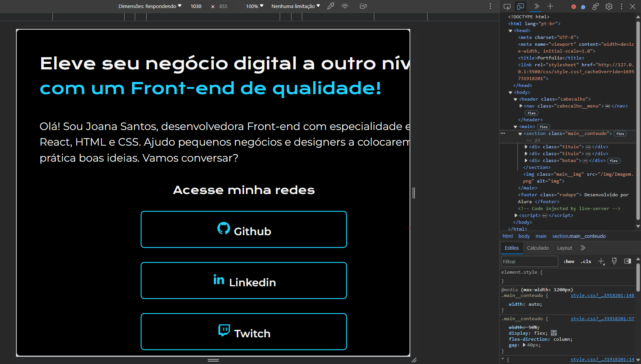Open DevTools customize three-dot menu
641x364 pixels.
point(622,6)
